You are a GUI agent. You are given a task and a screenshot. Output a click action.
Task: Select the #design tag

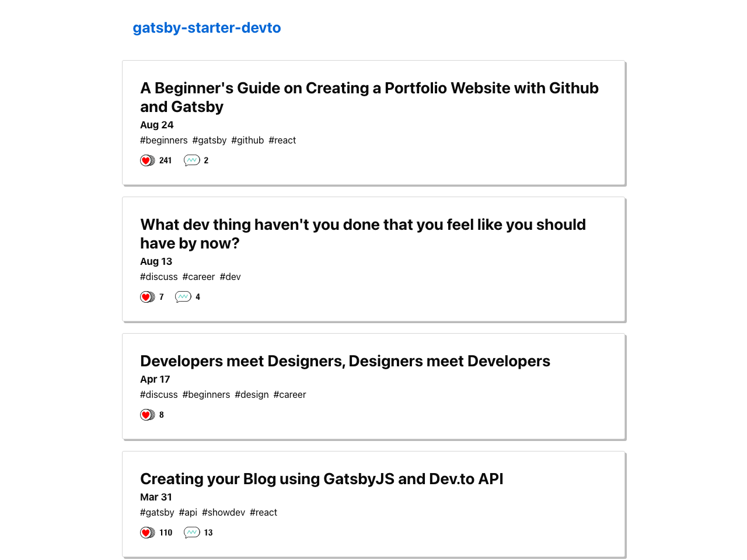tap(252, 394)
